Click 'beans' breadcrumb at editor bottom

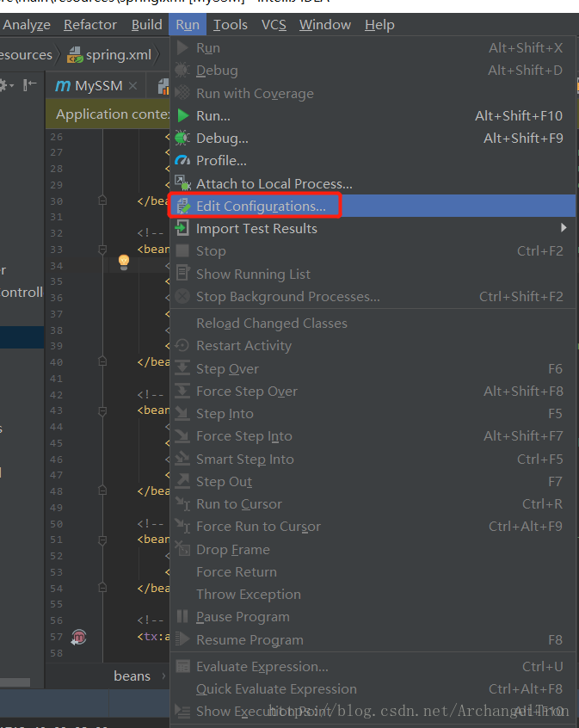pos(132,676)
